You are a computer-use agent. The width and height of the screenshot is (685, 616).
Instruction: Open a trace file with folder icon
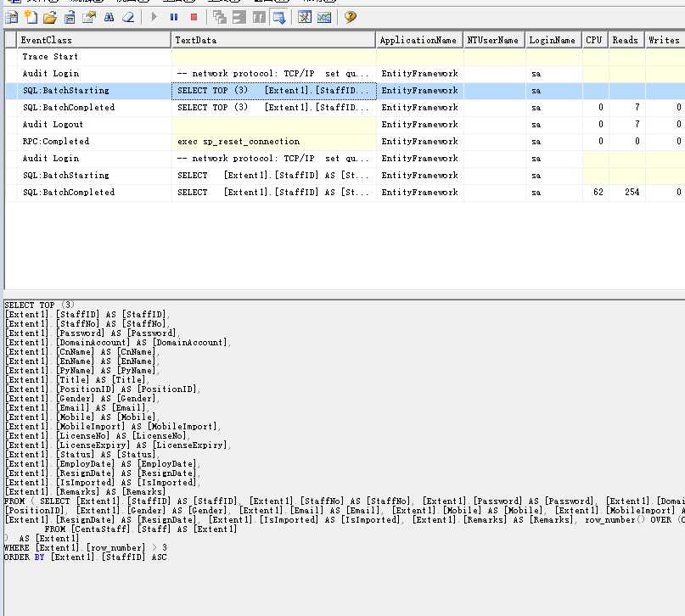tap(50, 18)
